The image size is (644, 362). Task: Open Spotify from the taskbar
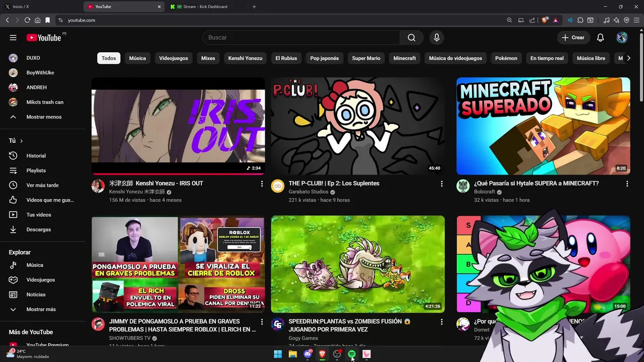(x=352, y=354)
